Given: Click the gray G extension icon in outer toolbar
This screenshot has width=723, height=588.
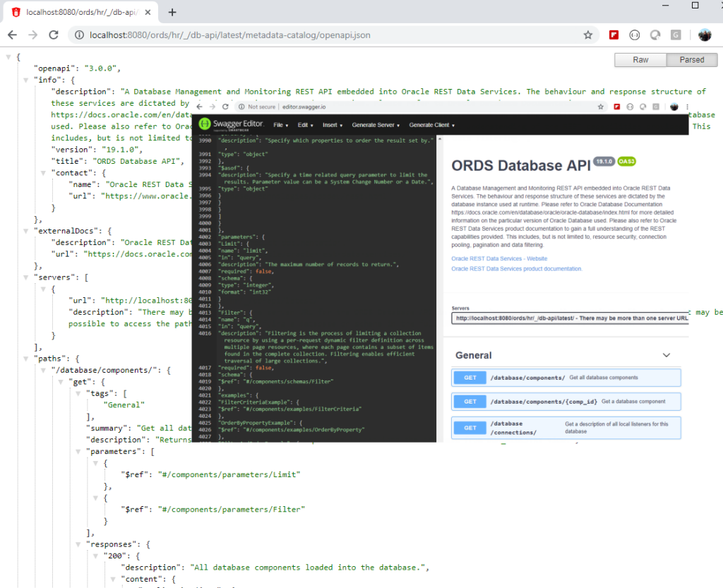Looking at the screenshot, I should 676,35.
